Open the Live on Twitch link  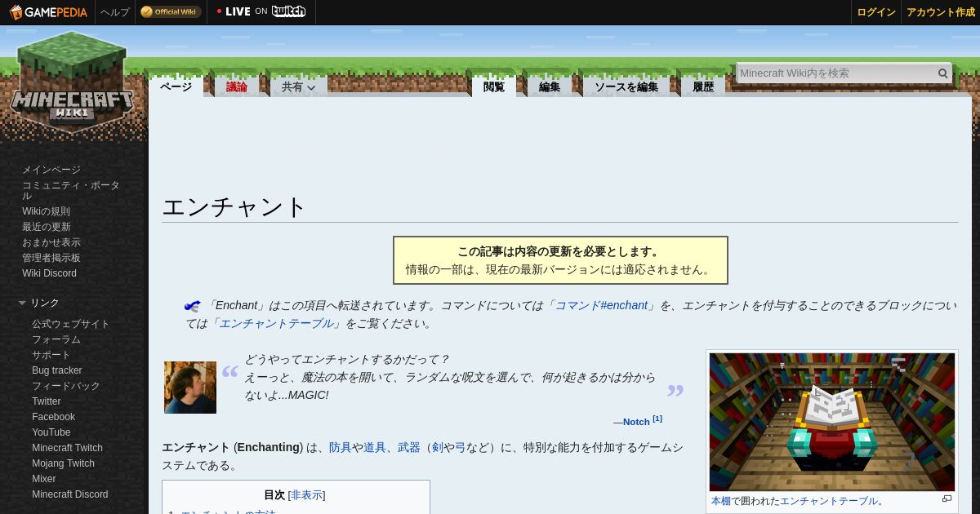coord(261,11)
